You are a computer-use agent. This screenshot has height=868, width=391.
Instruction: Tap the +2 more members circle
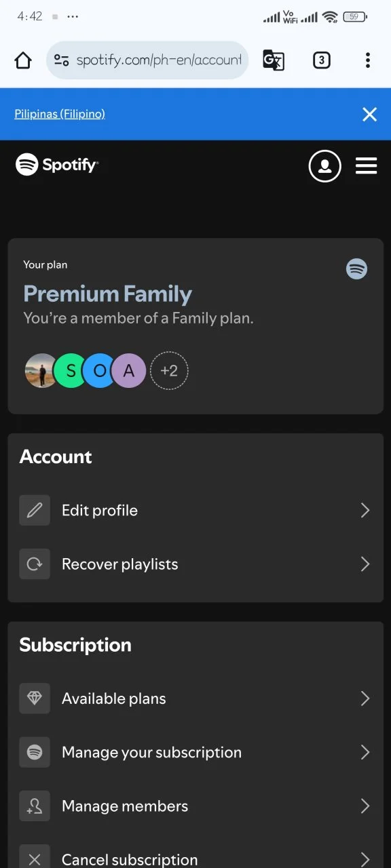(169, 371)
